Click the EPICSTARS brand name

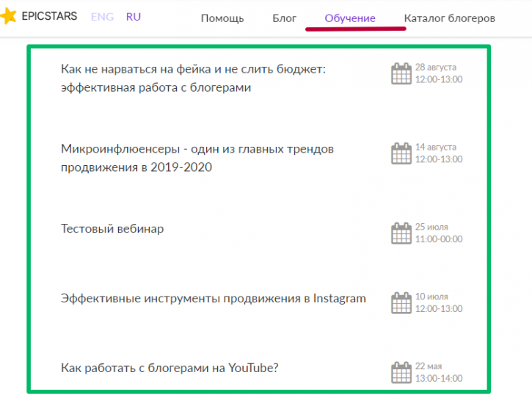click(50, 16)
